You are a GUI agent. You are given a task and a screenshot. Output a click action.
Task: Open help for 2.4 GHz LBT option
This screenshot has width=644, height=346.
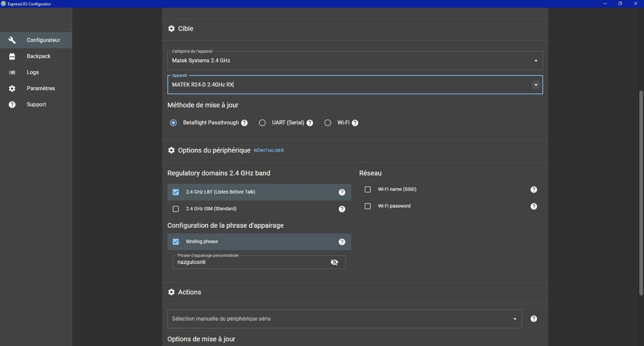click(x=342, y=192)
